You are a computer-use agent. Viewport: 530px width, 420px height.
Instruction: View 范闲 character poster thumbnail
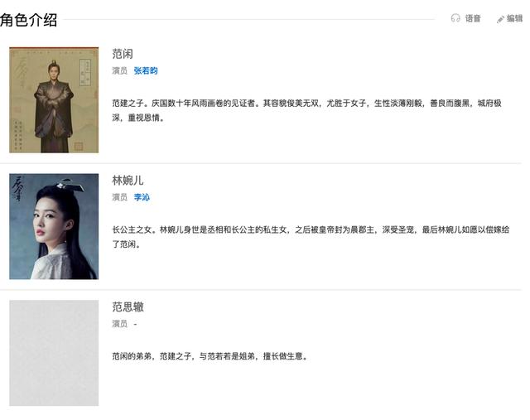click(54, 100)
